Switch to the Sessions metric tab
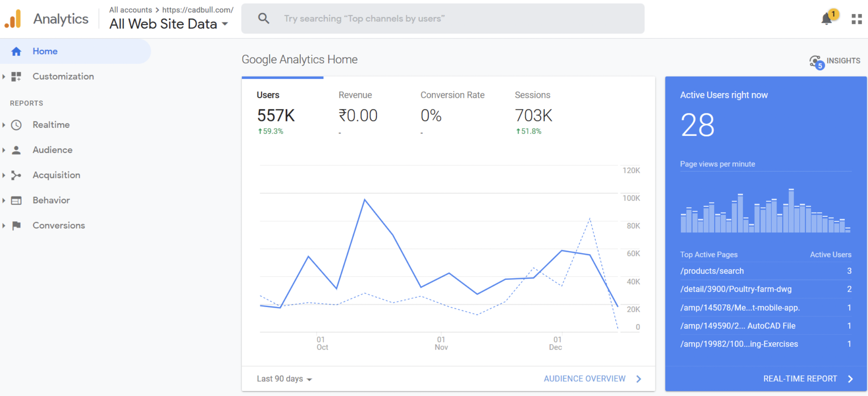Image resolution: width=868 pixels, height=396 pixels. pyautogui.click(x=532, y=95)
